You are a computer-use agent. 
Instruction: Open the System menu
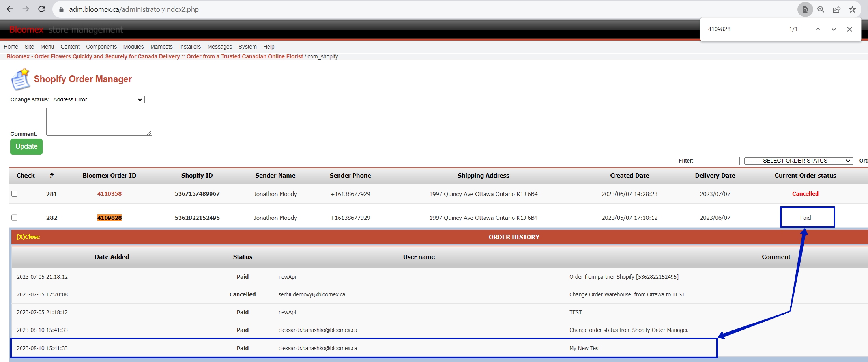248,47
